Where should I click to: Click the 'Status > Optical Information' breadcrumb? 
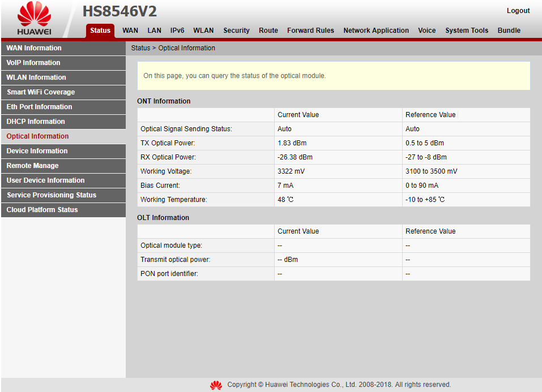[173, 48]
